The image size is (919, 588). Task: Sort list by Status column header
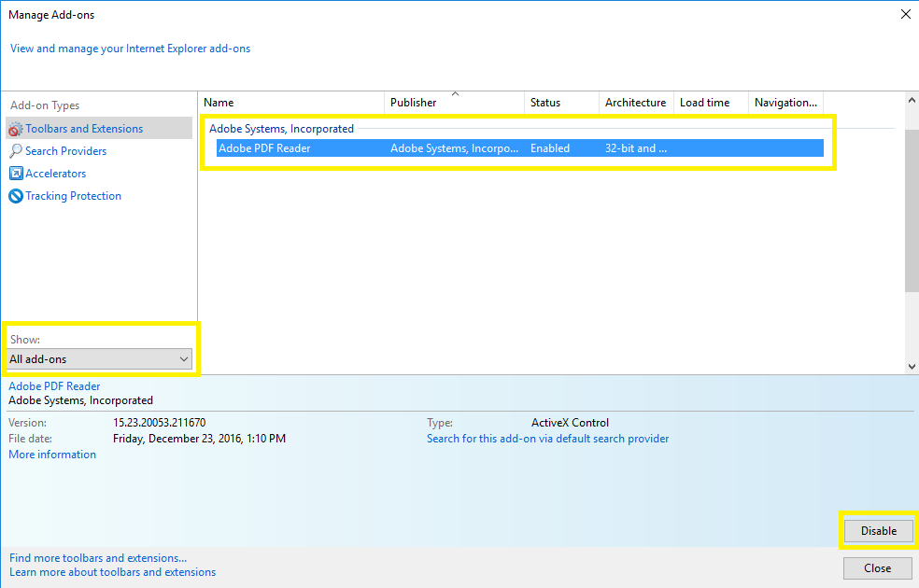point(561,103)
